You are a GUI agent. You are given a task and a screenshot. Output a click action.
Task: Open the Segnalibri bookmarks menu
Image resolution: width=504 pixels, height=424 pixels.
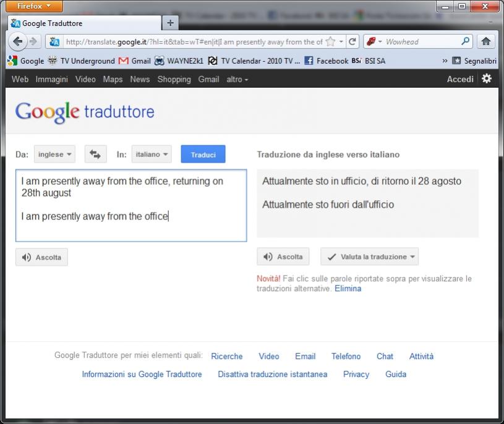(x=474, y=61)
